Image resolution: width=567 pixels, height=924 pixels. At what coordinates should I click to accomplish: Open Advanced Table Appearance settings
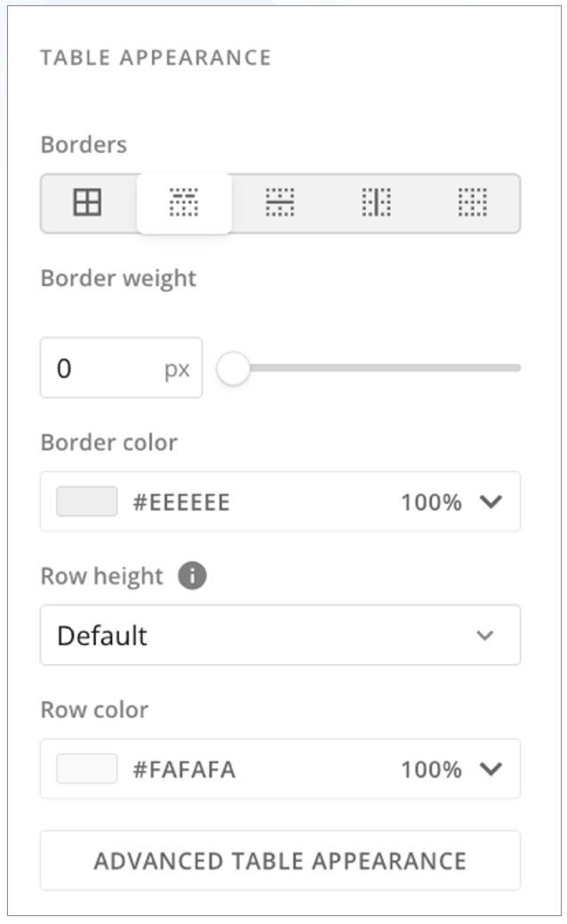(x=280, y=860)
